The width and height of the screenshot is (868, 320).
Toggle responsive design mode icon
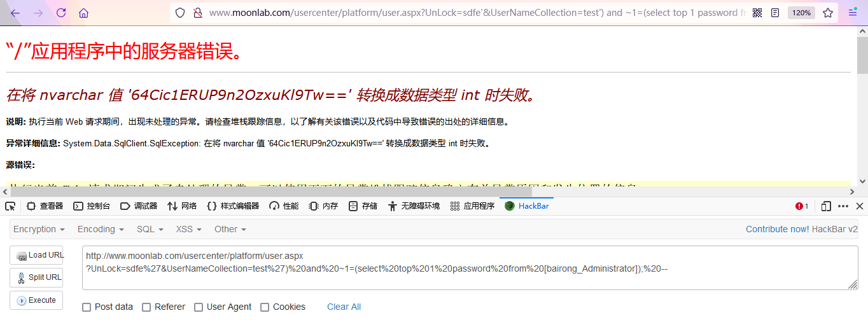(x=826, y=206)
